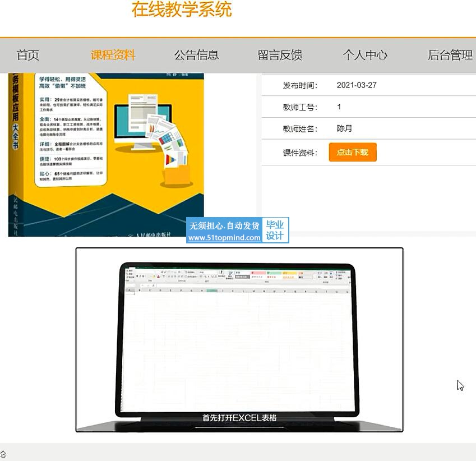This screenshot has width=476, height=461.
Task: Go to the 首页 navigation tab
Action: 28,55
